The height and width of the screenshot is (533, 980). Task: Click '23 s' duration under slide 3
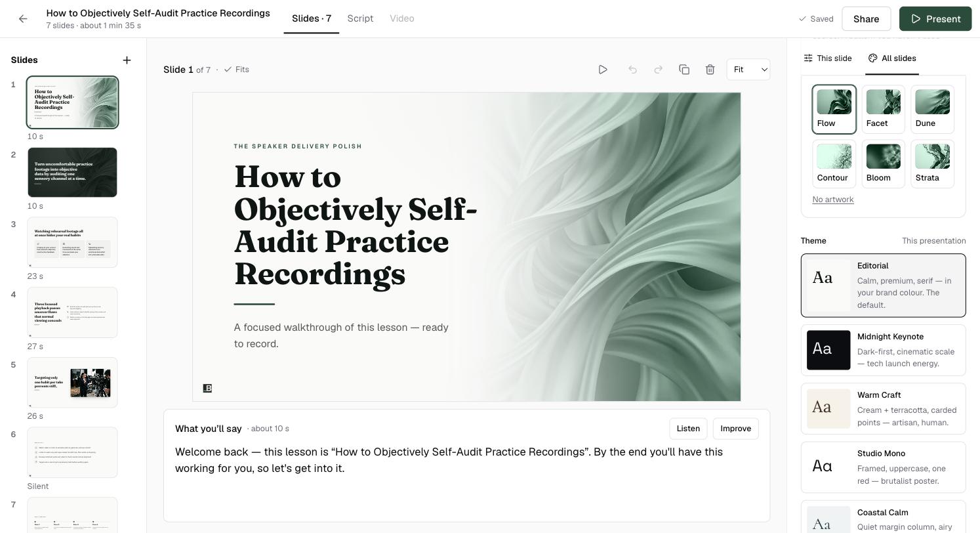pyautogui.click(x=35, y=276)
